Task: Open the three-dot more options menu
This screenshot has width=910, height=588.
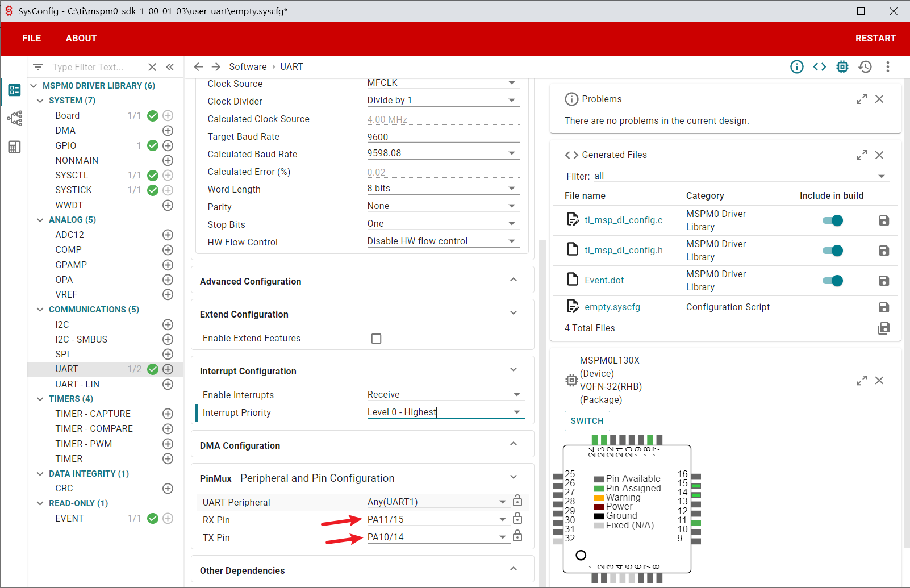Action: point(888,67)
